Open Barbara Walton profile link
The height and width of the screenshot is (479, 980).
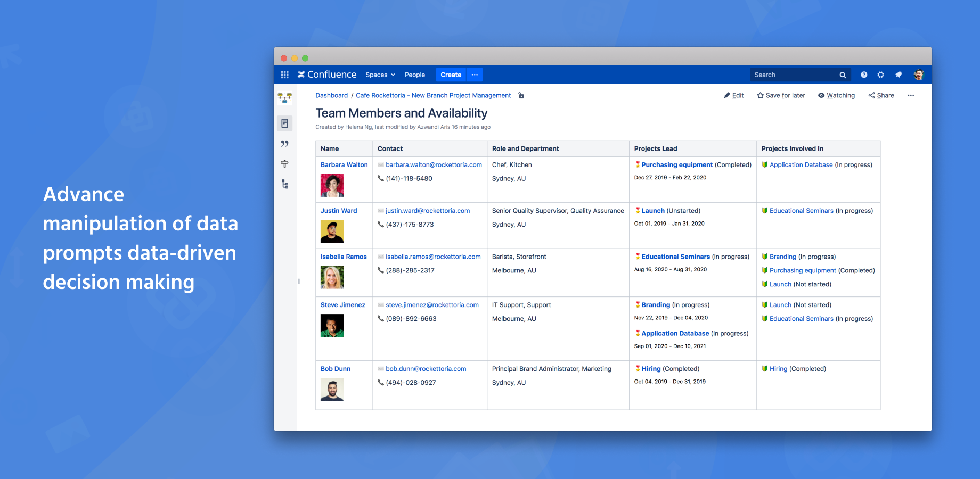click(x=344, y=165)
